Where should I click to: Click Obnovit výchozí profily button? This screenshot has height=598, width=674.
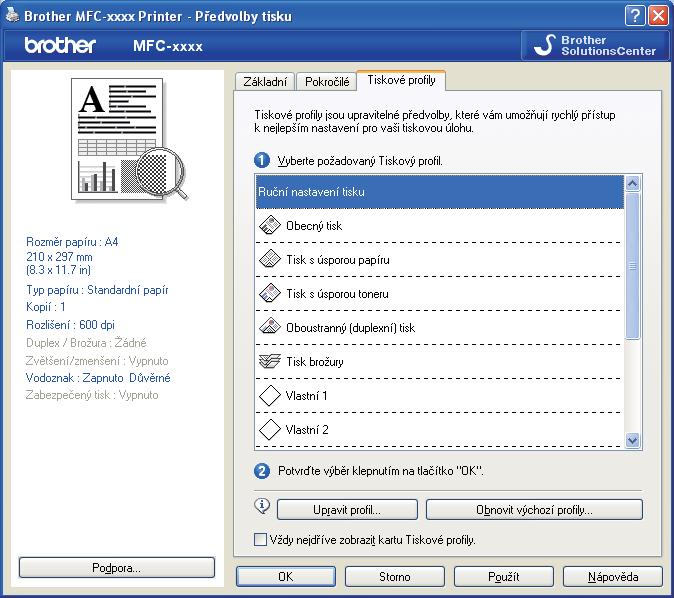pyautogui.click(x=534, y=509)
